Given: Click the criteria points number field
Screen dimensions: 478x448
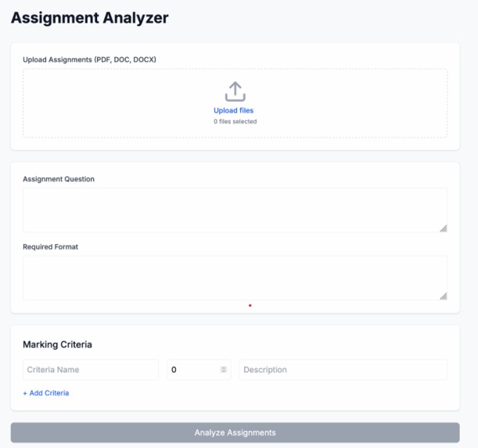Looking at the screenshot, I should (x=199, y=370).
